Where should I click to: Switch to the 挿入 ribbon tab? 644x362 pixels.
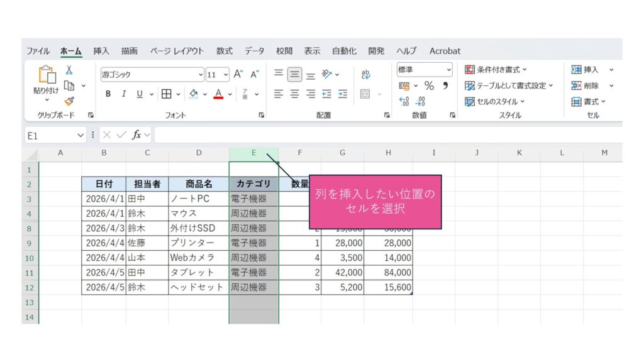click(x=101, y=51)
